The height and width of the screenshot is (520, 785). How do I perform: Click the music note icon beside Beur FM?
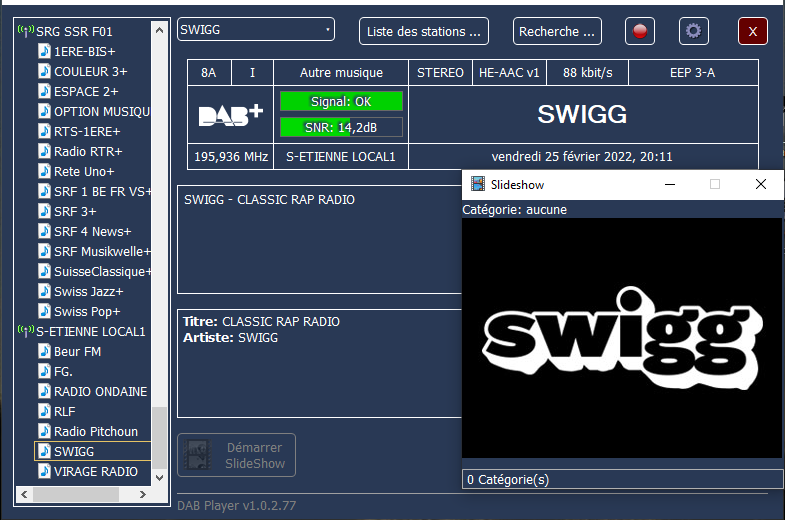pyautogui.click(x=45, y=351)
